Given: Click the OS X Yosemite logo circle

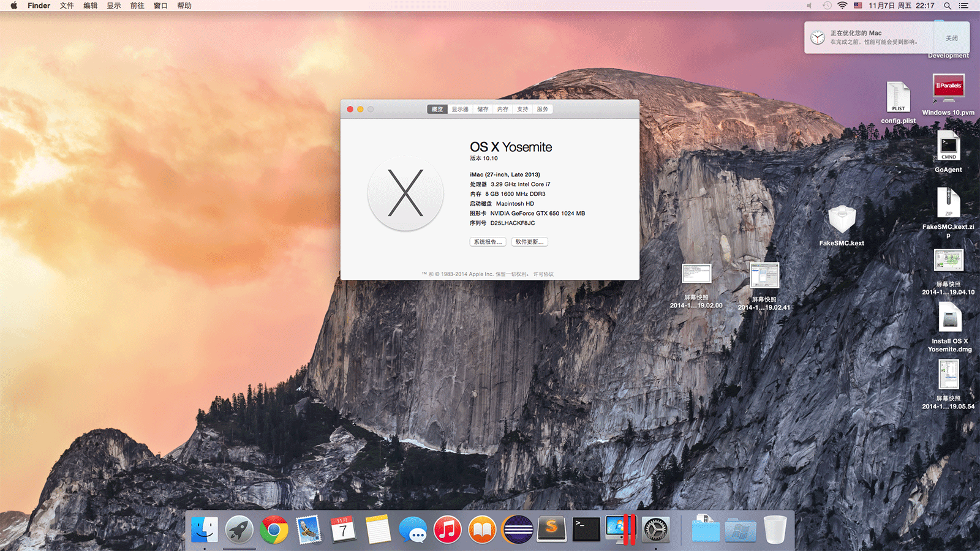Looking at the screenshot, I should 405,193.
